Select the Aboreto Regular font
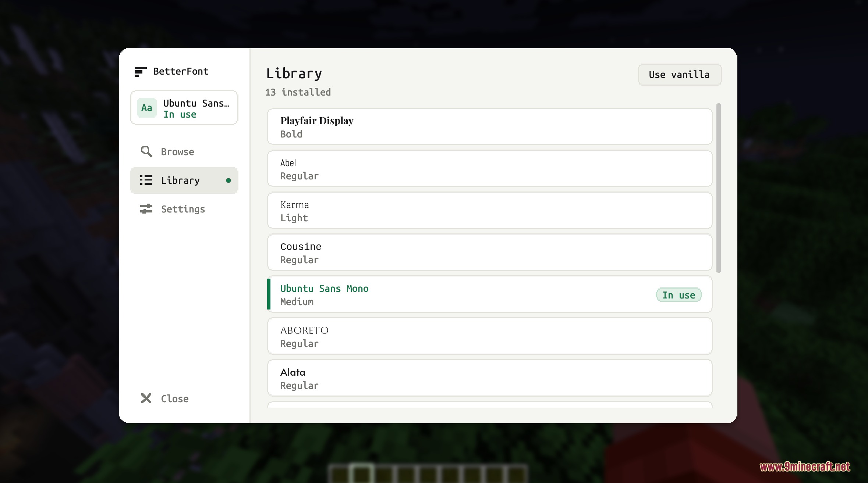The image size is (868, 483). [x=490, y=336]
